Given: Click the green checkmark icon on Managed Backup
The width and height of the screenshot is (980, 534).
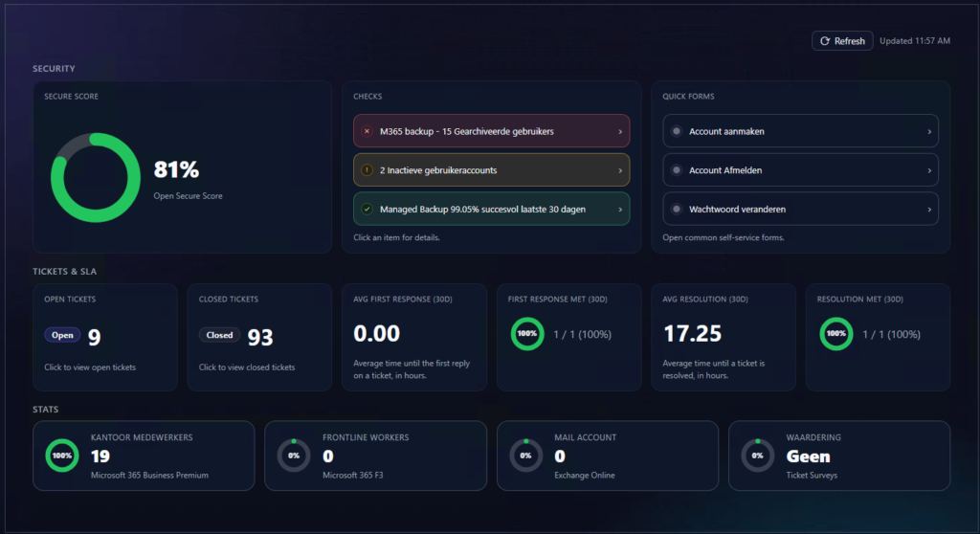Looking at the screenshot, I should click(x=367, y=209).
